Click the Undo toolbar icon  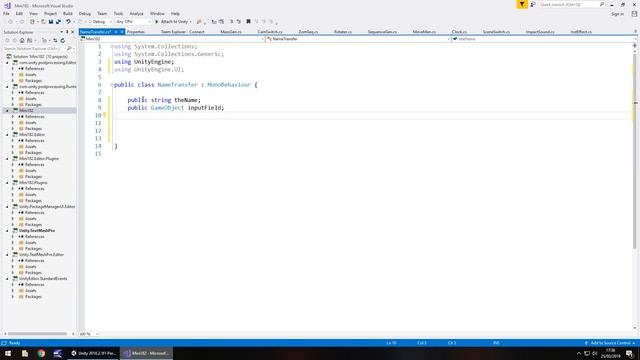coord(68,22)
